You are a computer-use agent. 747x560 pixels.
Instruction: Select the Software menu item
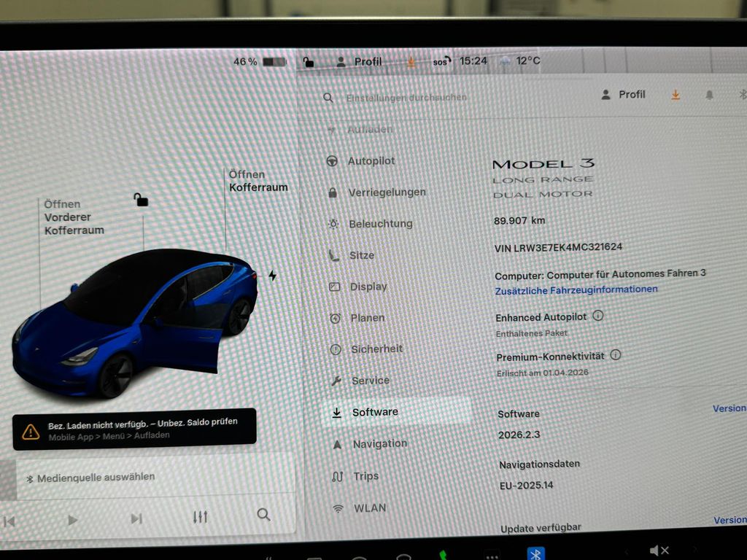pyautogui.click(x=375, y=412)
